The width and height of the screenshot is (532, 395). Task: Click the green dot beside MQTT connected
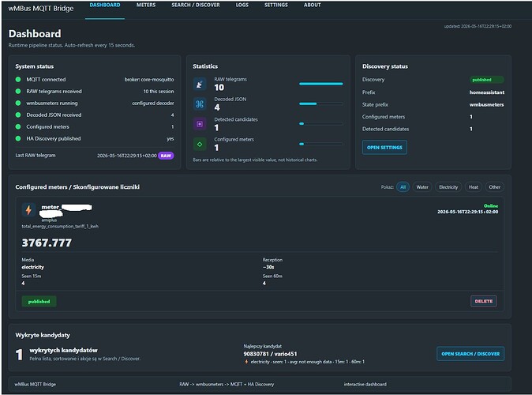pos(18,80)
